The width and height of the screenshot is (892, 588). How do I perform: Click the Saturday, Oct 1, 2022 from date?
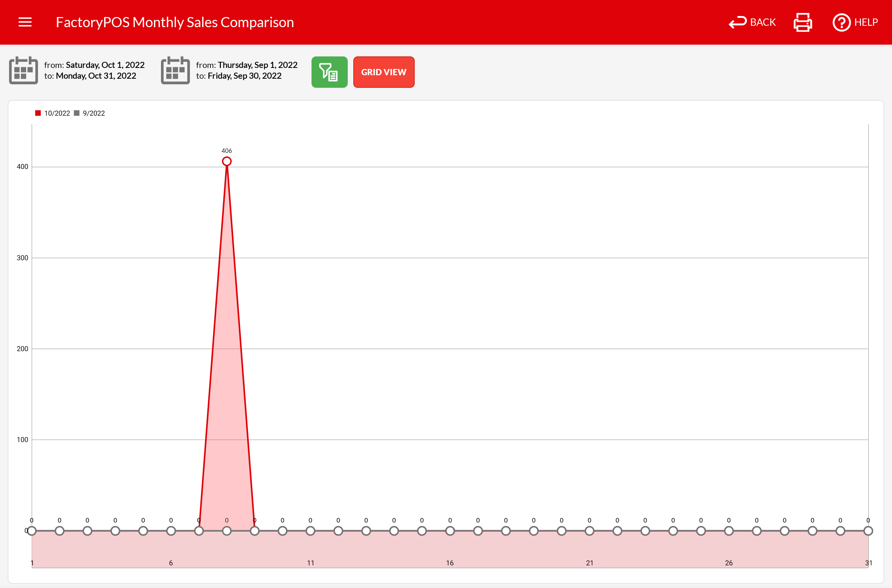pos(105,65)
